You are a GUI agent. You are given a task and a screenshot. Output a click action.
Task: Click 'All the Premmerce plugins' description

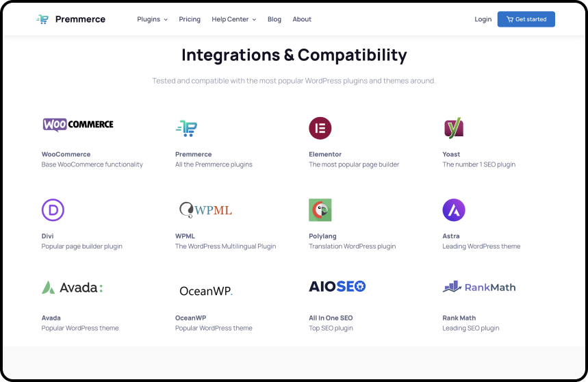coord(214,164)
